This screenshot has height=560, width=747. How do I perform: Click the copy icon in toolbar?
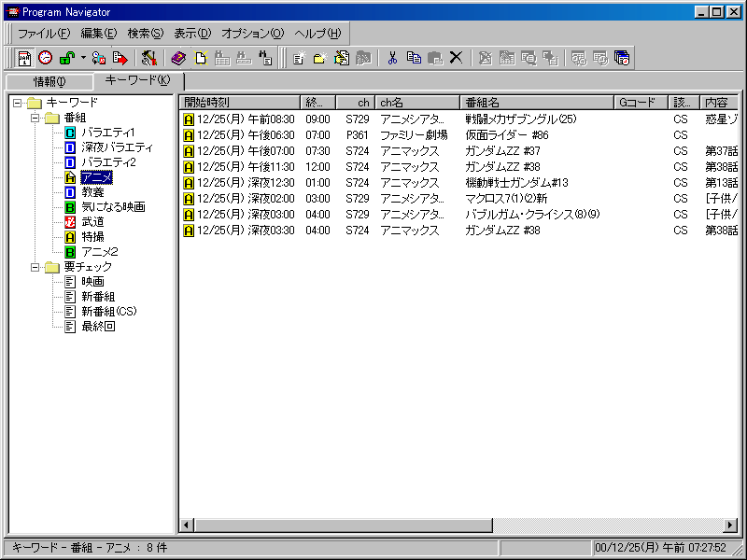414,58
